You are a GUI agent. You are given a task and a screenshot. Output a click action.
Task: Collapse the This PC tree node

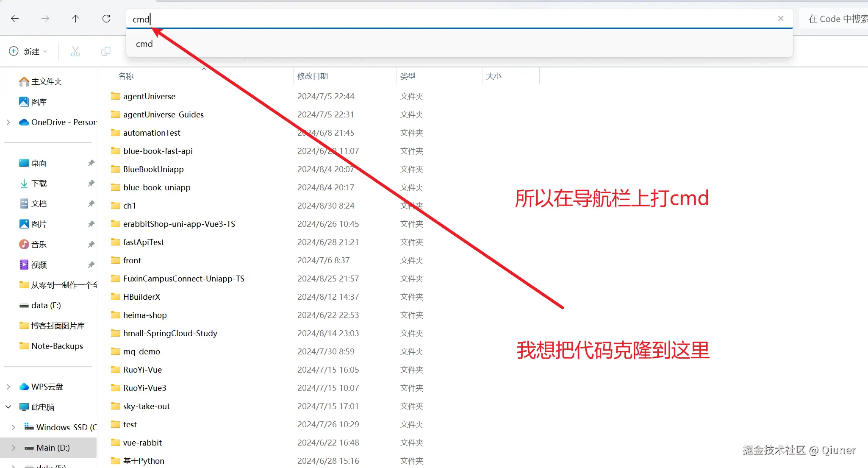[8, 407]
